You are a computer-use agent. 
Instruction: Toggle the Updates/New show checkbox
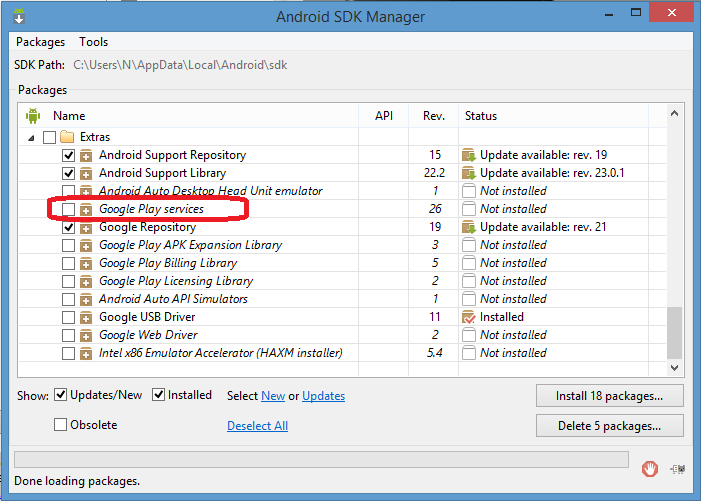point(60,395)
